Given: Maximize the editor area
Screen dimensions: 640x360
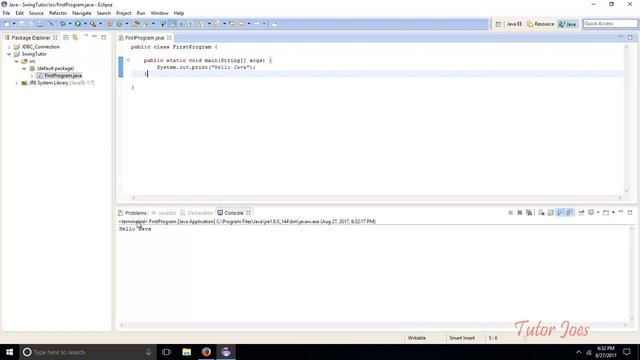Looking at the screenshot, I should pyautogui.click(x=630, y=38).
